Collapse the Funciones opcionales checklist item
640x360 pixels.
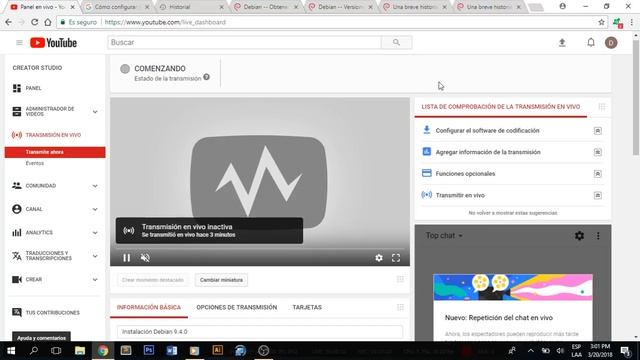[598, 173]
